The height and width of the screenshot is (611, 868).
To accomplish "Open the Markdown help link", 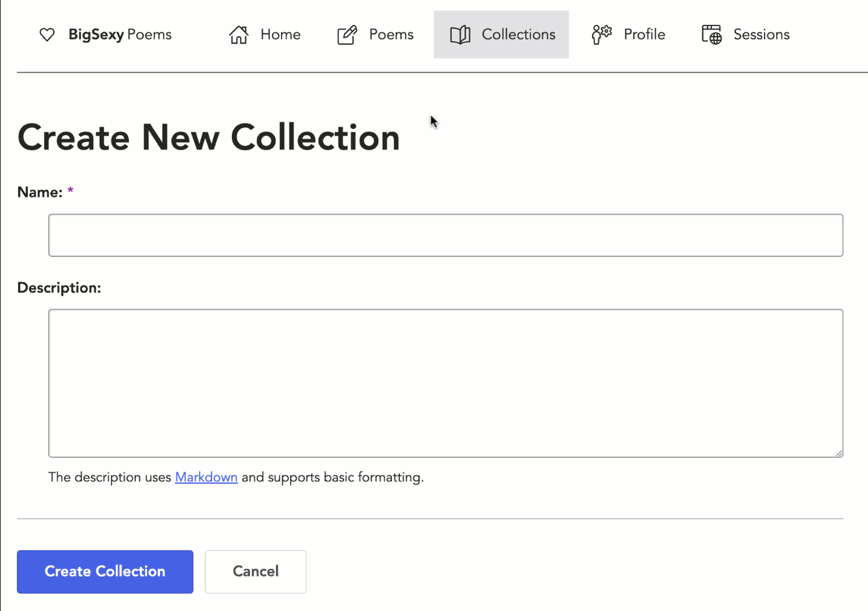I will [x=206, y=477].
